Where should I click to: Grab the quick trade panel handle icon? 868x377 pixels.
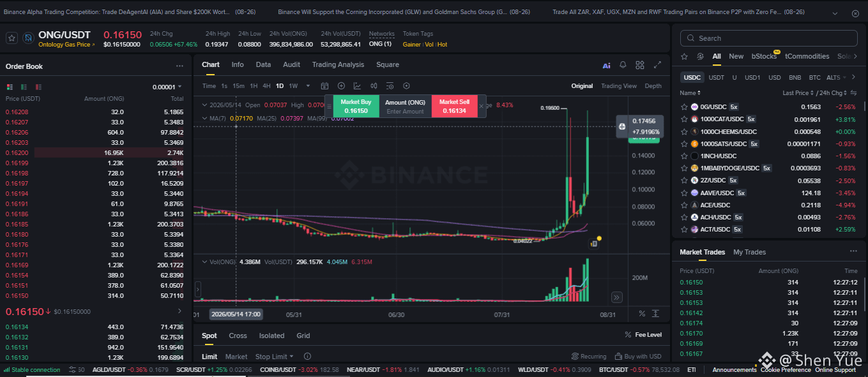(329, 107)
